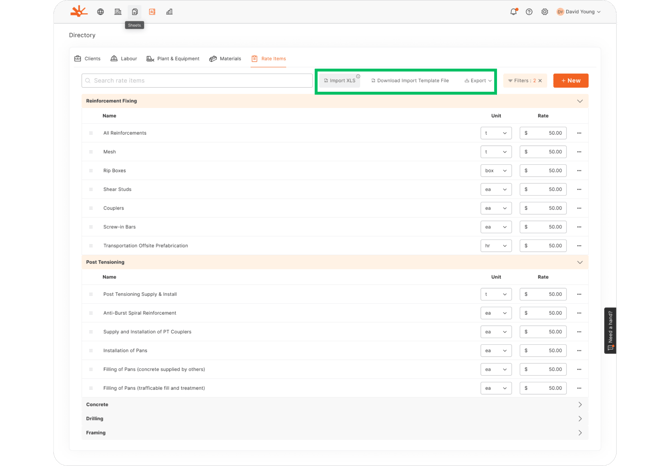Click the Search rate items field

coord(197,81)
